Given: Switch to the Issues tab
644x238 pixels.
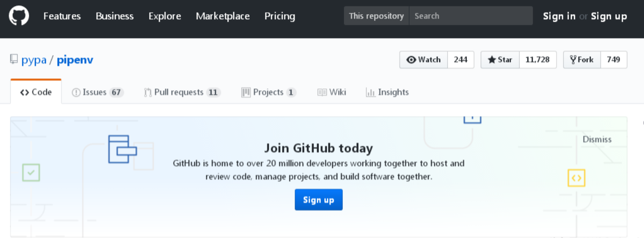Looking at the screenshot, I should coord(98,92).
